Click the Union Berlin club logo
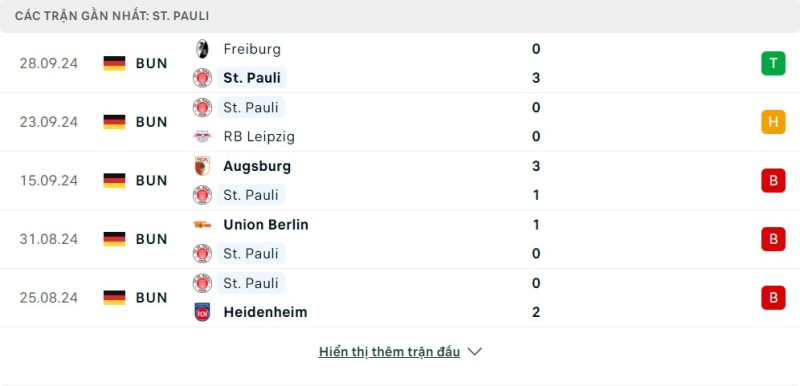Viewport: 800px width, 386px height. coord(203,224)
